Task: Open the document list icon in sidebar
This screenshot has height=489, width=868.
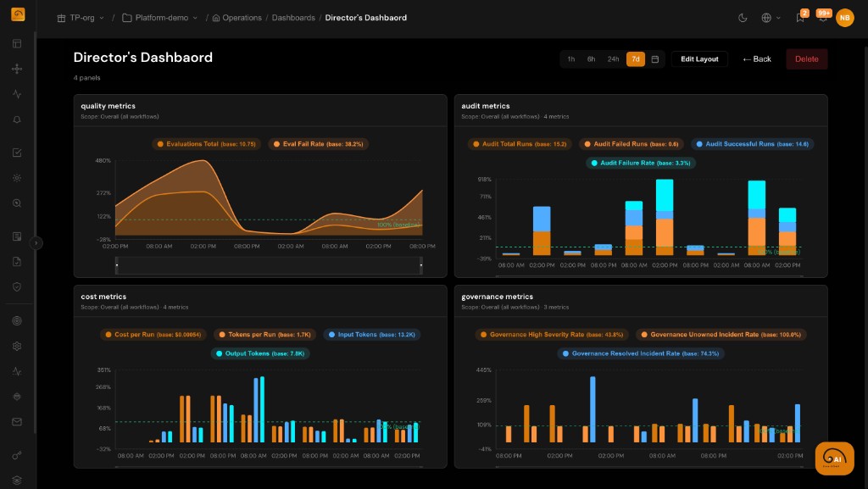Action: [x=17, y=236]
